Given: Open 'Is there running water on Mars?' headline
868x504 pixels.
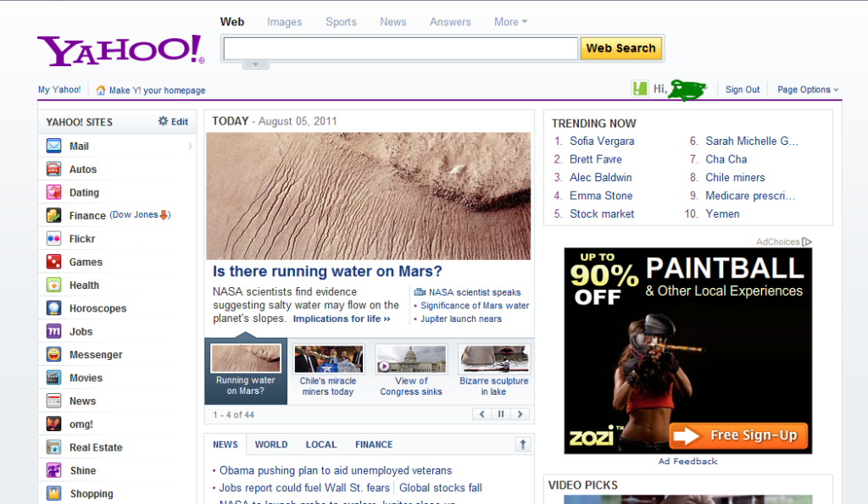Looking at the screenshot, I should coord(327,271).
